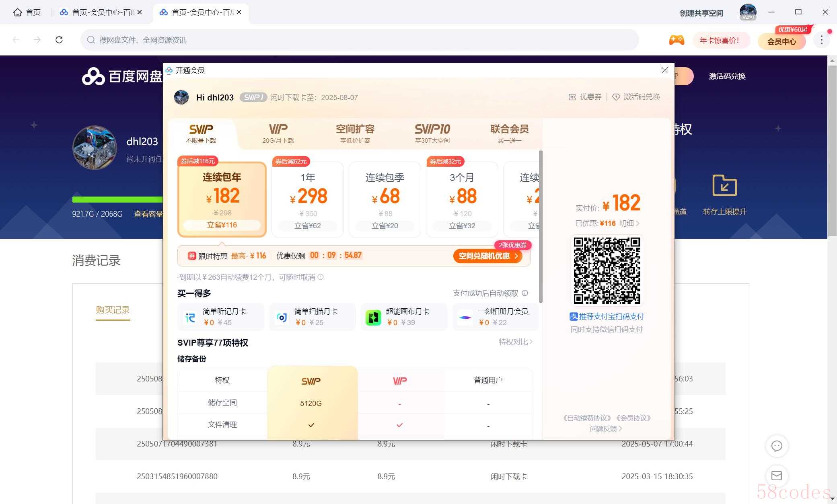The width and height of the screenshot is (837, 504).
Task: Switch to the VIP 20G/月下载 tab
Action: click(278, 134)
